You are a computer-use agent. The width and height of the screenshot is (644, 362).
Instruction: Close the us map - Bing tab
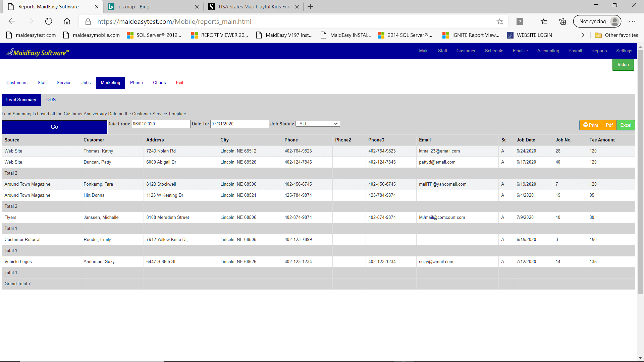pyautogui.click(x=197, y=7)
